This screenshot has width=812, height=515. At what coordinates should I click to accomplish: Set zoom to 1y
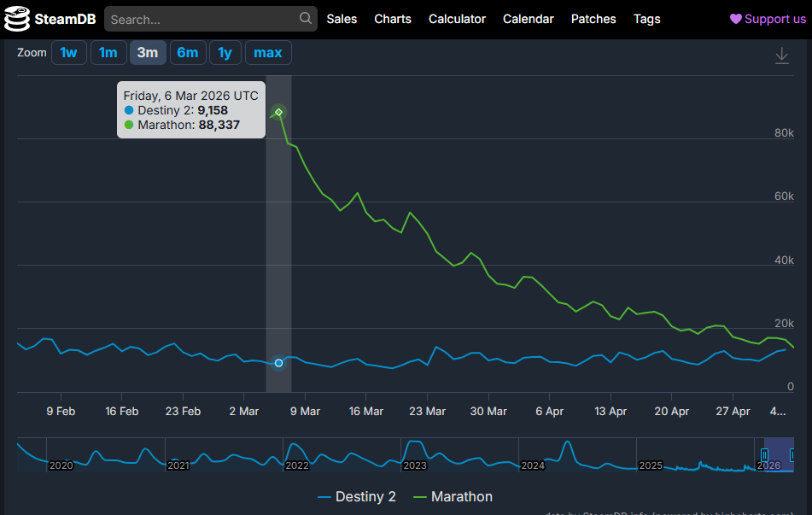225,53
